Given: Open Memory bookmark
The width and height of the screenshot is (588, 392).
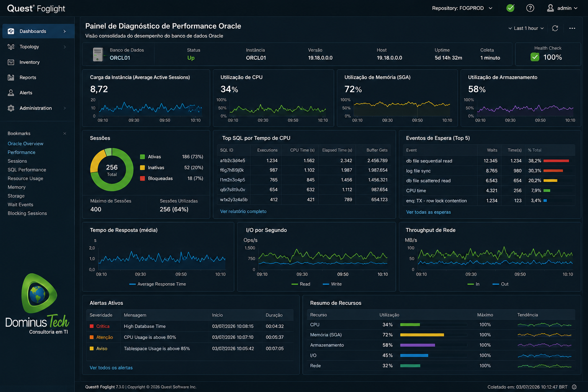Looking at the screenshot, I should [16, 187].
